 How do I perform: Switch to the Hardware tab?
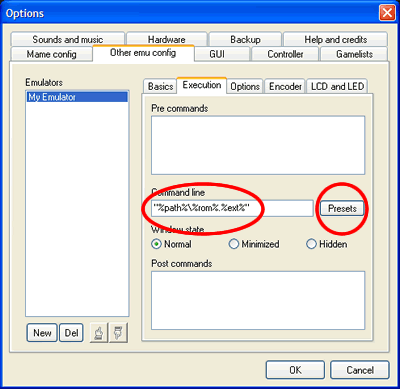tap(167, 39)
